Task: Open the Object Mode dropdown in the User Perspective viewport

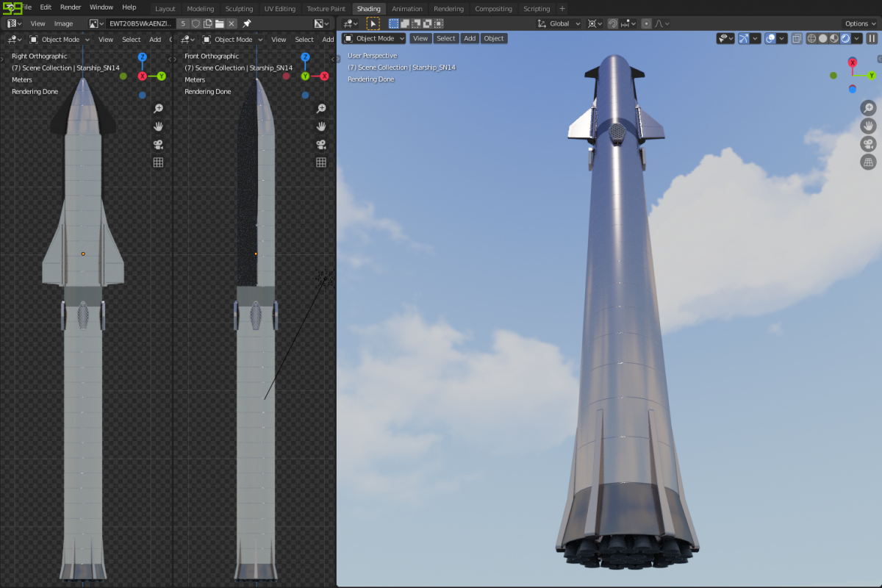Action: pyautogui.click(x=374, y=38)
